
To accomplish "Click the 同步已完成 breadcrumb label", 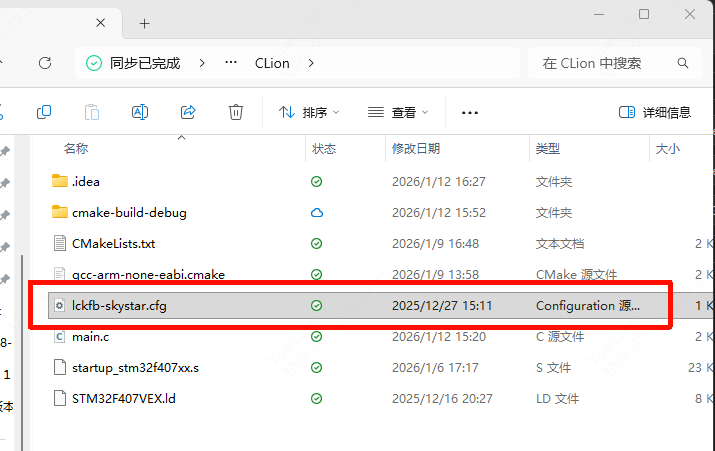I will [145, 63].
